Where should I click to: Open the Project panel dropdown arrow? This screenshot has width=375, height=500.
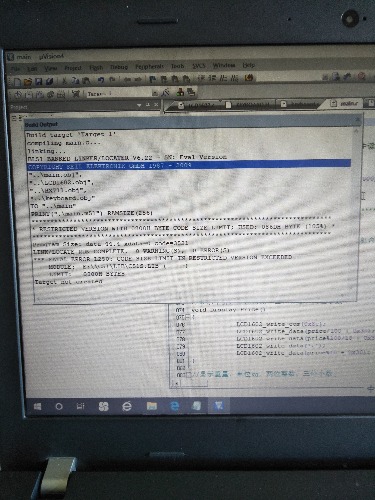click(x=139, y=105)
